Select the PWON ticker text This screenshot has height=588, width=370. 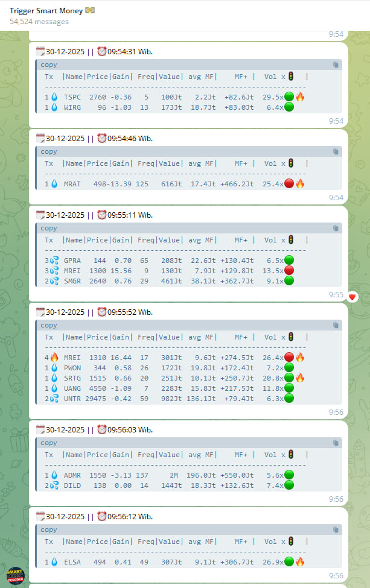coord(72,368)
